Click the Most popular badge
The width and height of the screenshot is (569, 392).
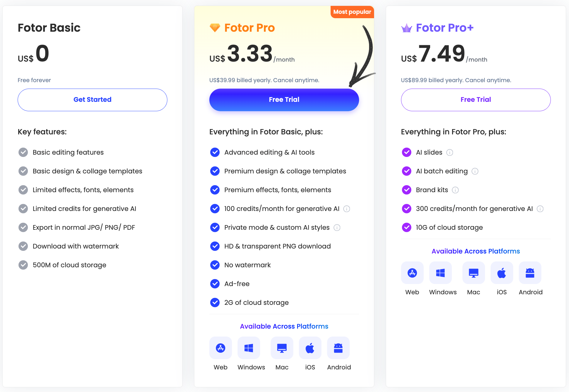click(352, 12)
